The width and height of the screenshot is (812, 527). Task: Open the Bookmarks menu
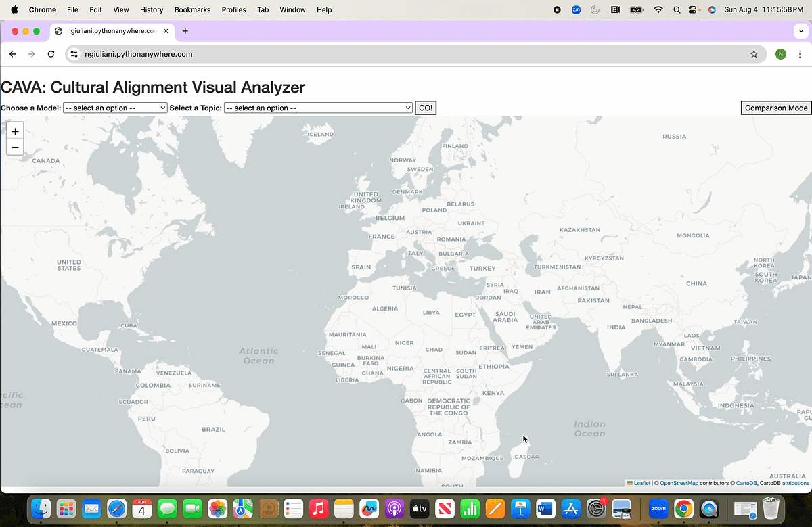(x=192, y=9)
